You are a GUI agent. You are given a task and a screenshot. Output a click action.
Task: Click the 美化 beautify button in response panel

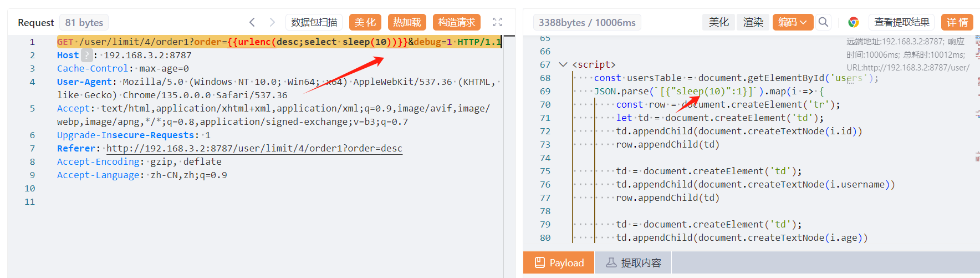(718, 22)
